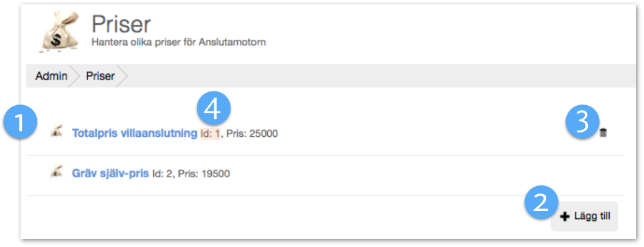Viewport: 644px width, 247px height.
Task: Click the Pris: 25000 text
Action: tap(252, 134)
